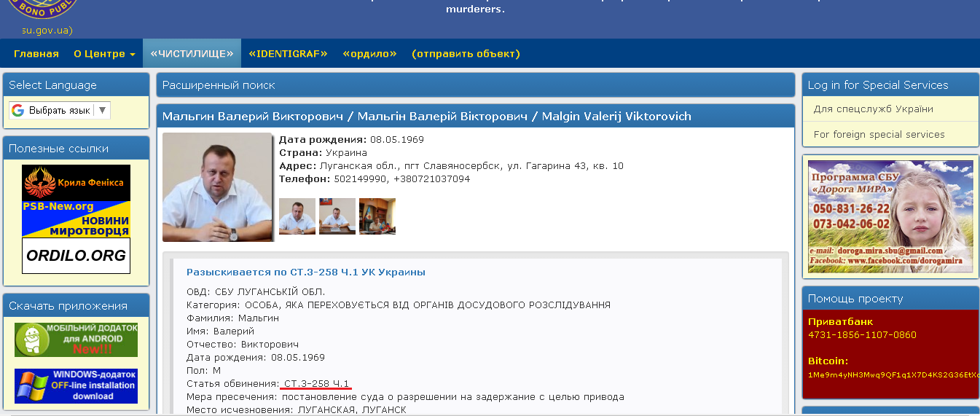Screen dimensions: 980x416
Task: Download the Windows off-line installation banner
Action: tap(76, 386)
